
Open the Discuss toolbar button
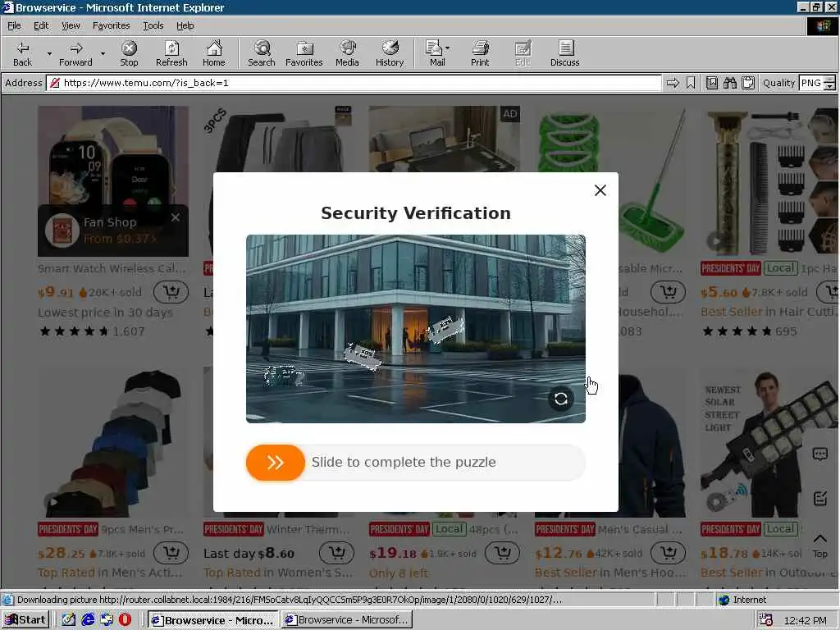click(x=564, y=53)
